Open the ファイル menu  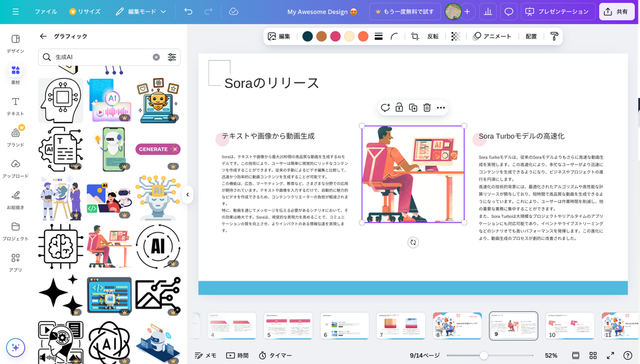46,11
